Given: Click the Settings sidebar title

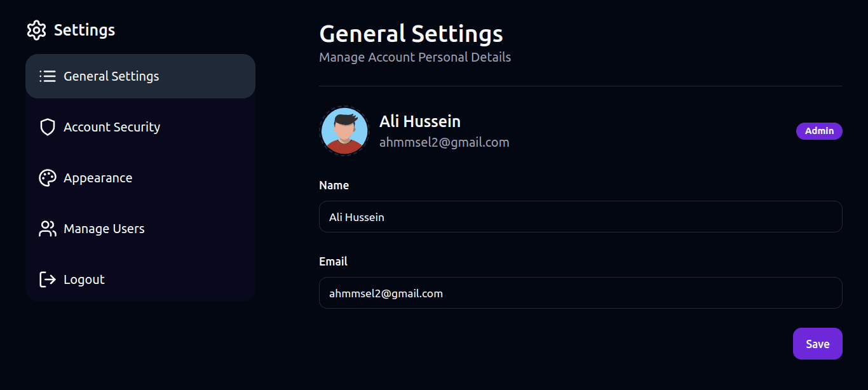Looking at the screenshot, I should point(85,30).
